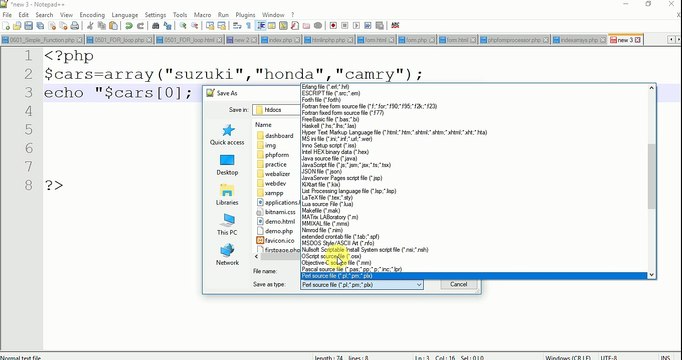
Task: Open Find with the binoculars icon
Action: point(156,26)
